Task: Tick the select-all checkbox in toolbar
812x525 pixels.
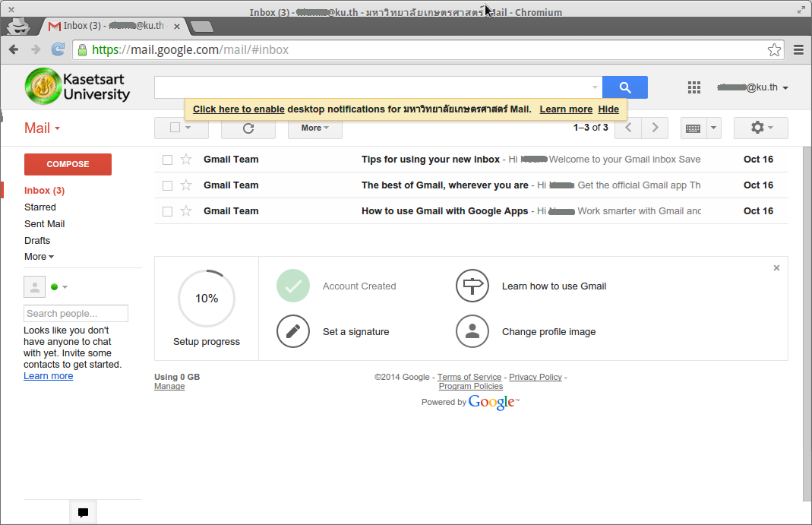Action: tap(175, 128)
